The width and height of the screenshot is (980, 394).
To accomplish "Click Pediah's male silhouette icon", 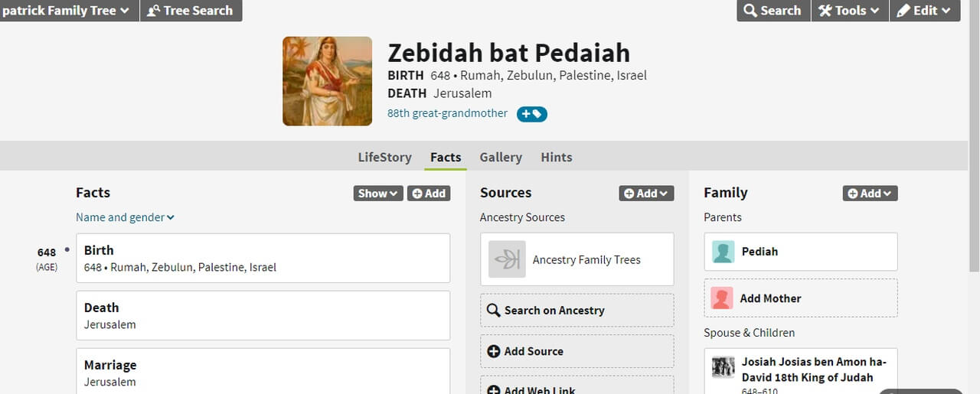I will 723,252.
